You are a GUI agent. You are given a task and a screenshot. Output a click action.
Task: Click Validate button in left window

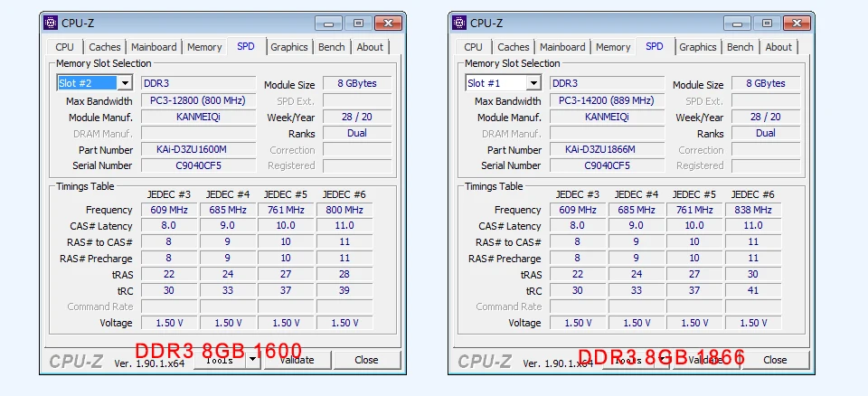tap(297, 360)
